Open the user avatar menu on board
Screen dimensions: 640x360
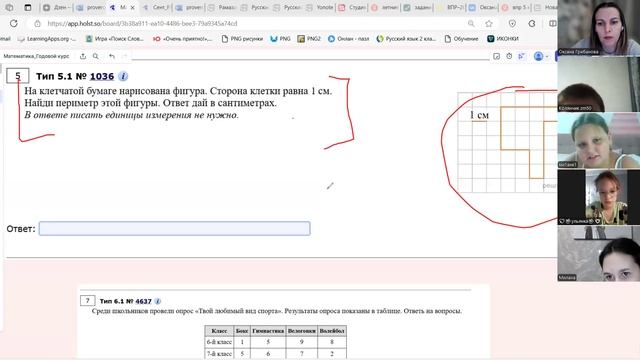pos(540,56)
